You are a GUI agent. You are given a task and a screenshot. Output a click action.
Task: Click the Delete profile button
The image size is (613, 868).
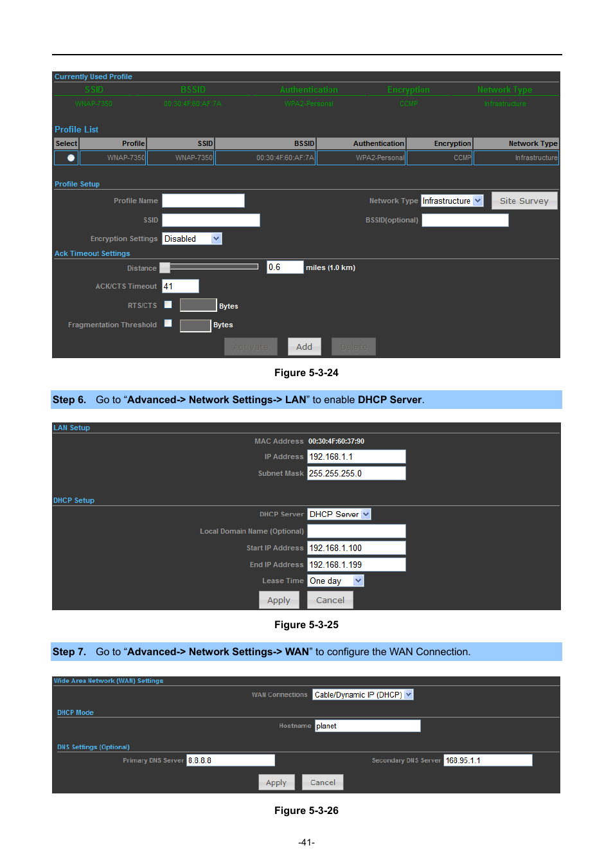point(353,347)
